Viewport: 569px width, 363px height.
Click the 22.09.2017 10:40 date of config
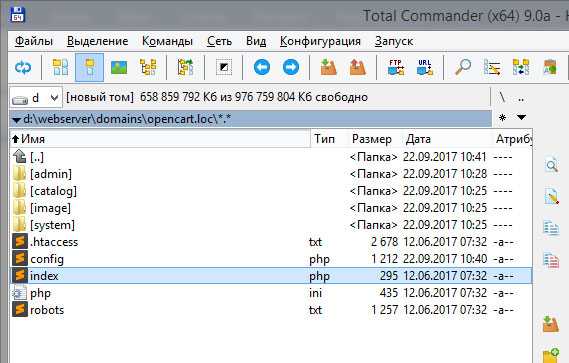click(445, 259)
